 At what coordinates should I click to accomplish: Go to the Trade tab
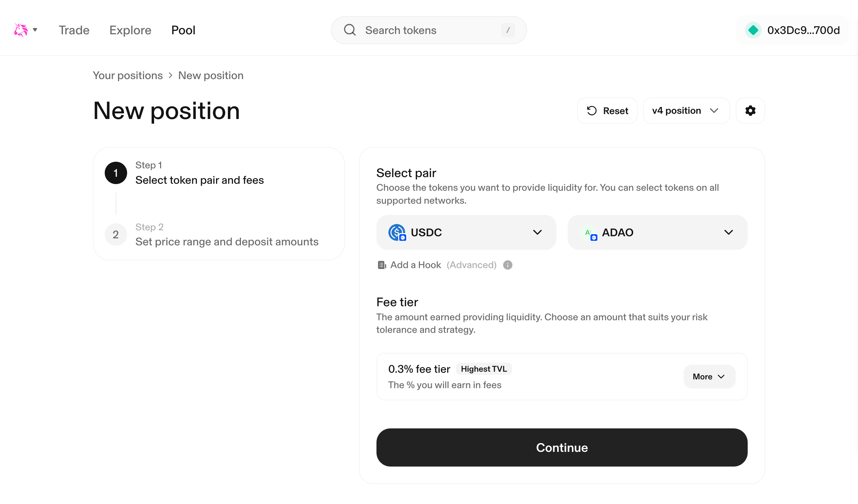point(74,30)
